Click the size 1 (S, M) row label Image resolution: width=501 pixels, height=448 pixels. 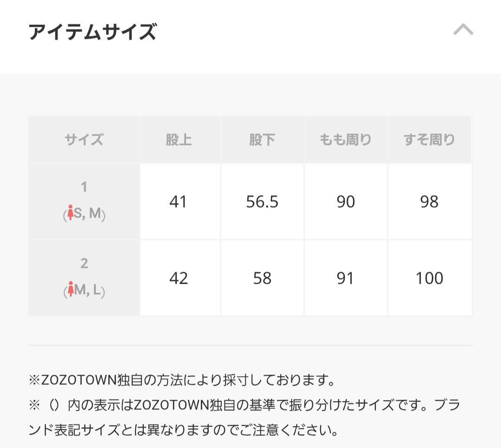pyautogui.click(x=84, y=201)
